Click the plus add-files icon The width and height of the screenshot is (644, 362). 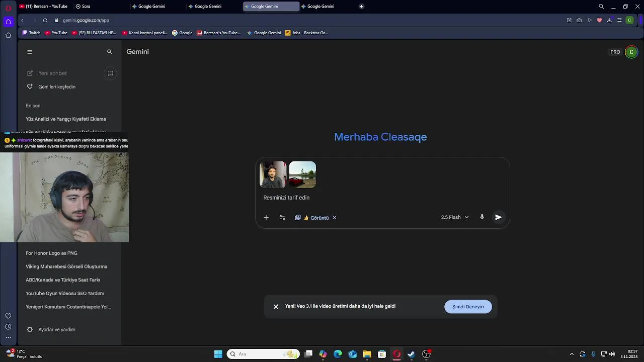266,218
